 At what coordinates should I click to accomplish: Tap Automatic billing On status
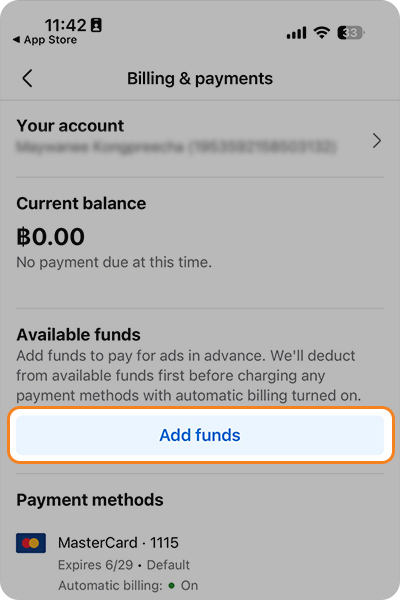coord(128,585)
